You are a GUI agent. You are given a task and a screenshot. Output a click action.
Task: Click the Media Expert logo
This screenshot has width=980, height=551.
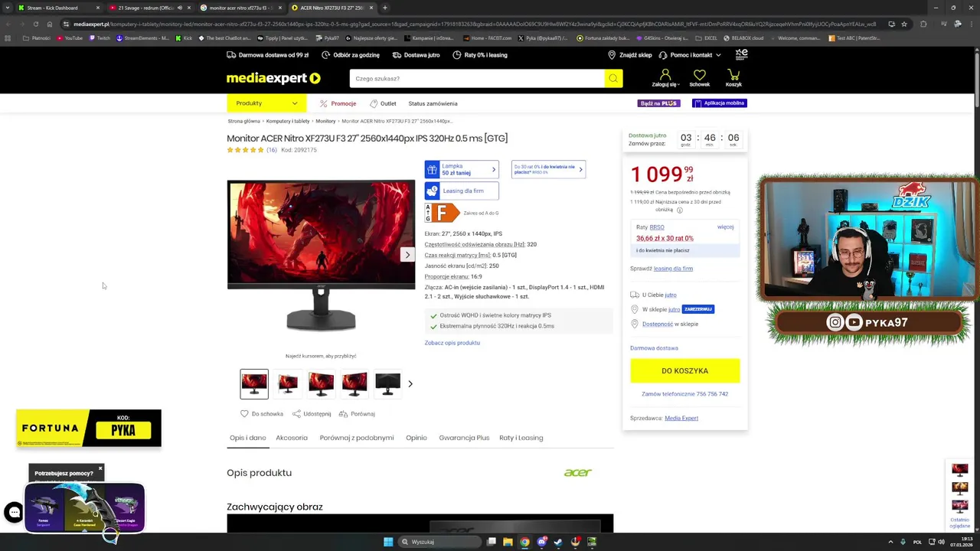click(x=273, y=78)
